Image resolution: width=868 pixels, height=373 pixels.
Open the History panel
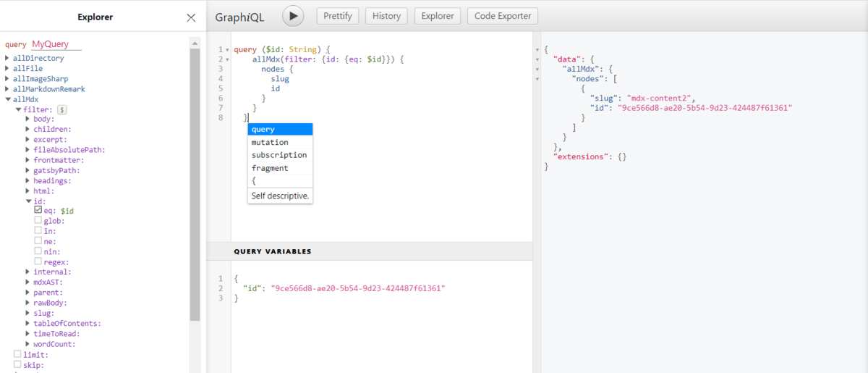click(387, 16)
